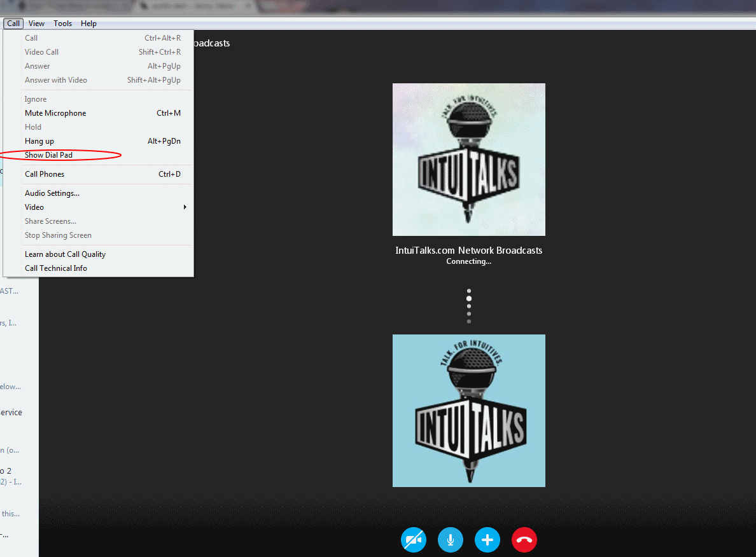Click the blue plus add-participants button
Image resolution: width=756 pixels, height=557 pixels.
(487, 540)
